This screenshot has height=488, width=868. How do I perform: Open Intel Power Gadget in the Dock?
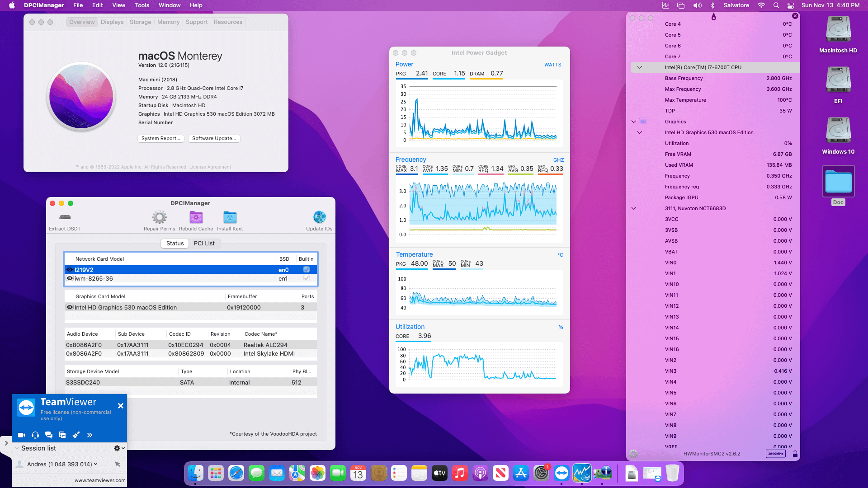pyautogui.click(x=582, y=473)
